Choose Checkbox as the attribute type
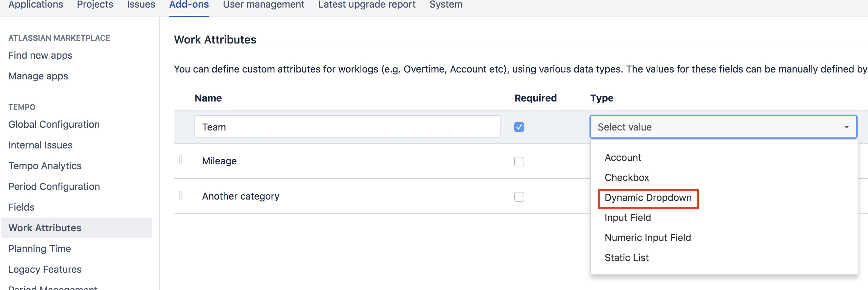Image resolution: width=868 pixels, height=290 pixels. (x=626, y=178)
